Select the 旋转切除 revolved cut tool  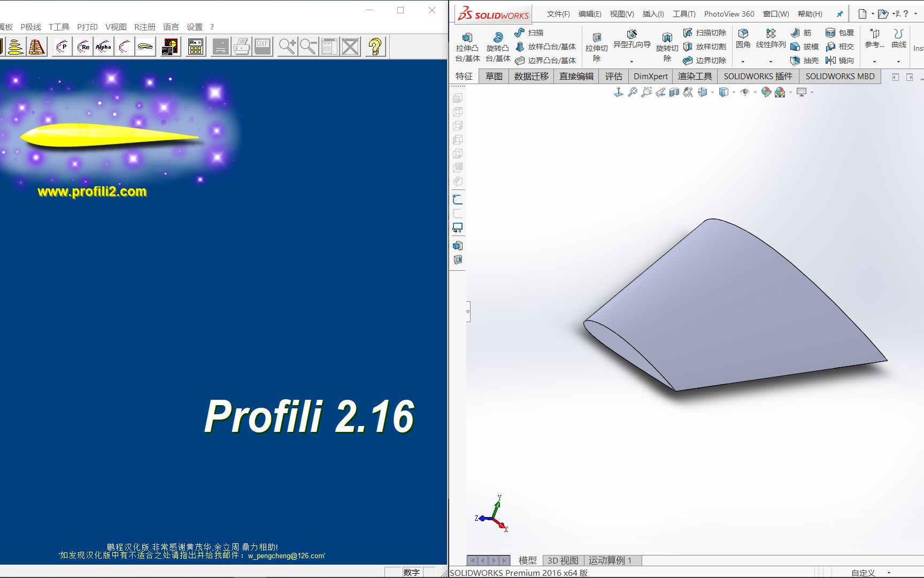coord(667,47)
